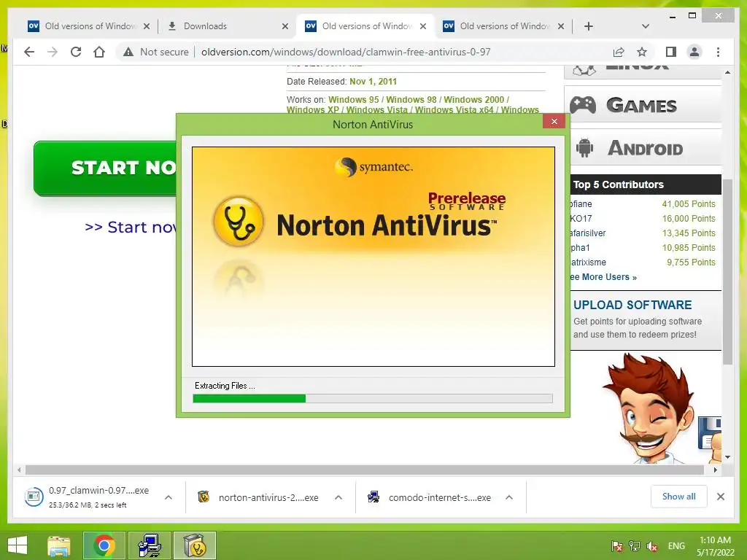The height and width of the screenshot is (560, 747).
Task: Open the Windows 95 link
Action: point(354,99)
